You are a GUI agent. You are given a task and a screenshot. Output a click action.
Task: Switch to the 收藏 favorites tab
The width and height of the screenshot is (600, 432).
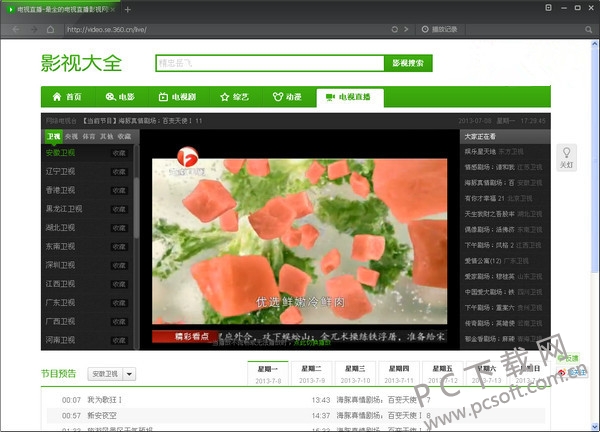click(x=124, y=136)
